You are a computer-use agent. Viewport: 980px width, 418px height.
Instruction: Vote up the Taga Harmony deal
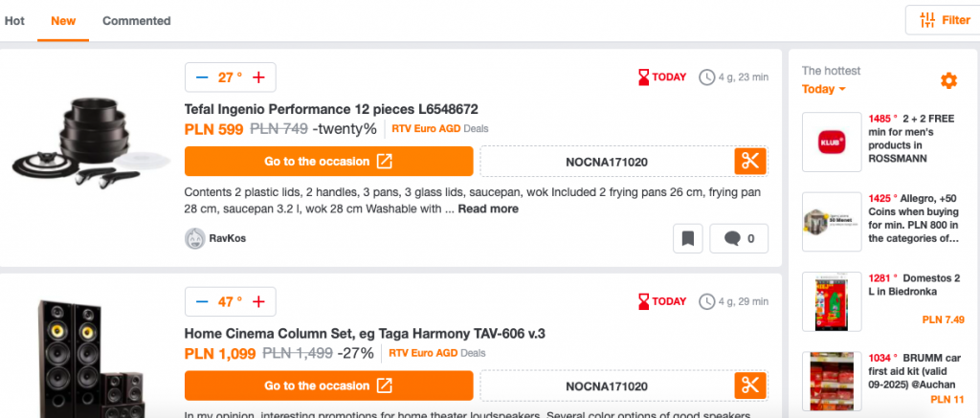coord(258,302)
